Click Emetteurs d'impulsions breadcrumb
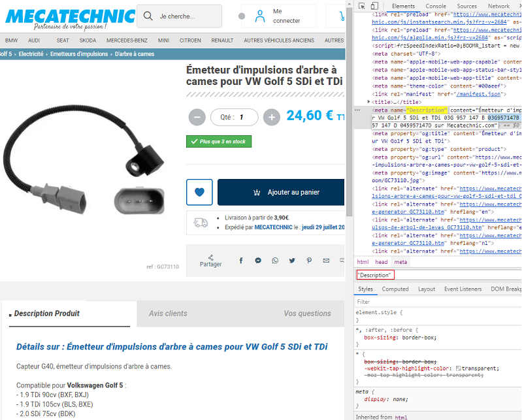Viewport: 522px width, 420px height. (79, 54)
